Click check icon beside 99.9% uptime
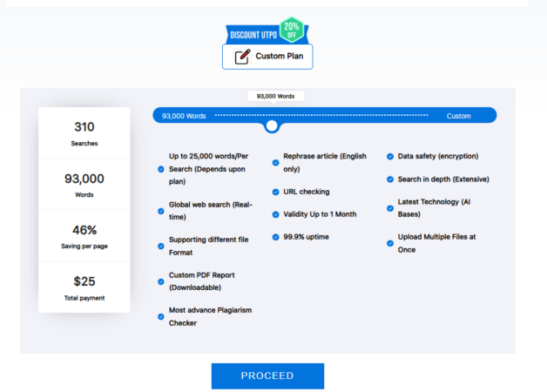This screenshot has height=392, width=547. click(275, 237)
